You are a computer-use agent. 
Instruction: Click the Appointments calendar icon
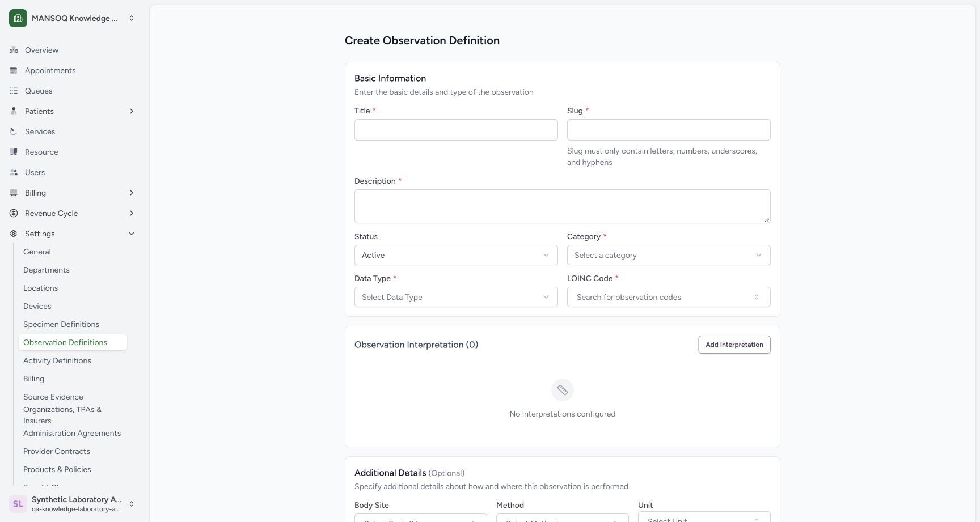coord(14,70)
